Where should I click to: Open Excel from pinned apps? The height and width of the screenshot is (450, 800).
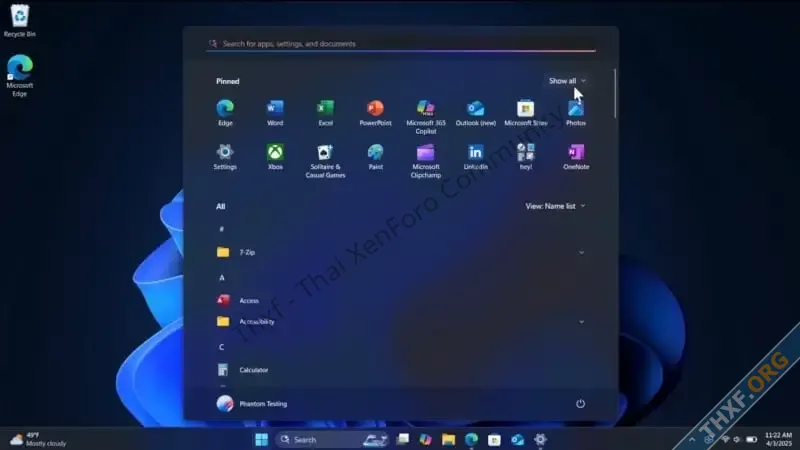tap(326, 113)
